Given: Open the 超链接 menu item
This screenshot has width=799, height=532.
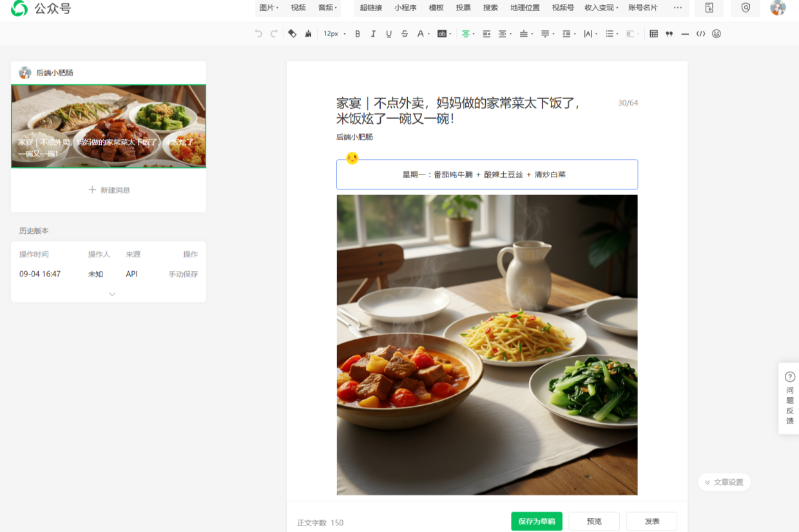Looking at the screenshot, I should (x=371, y=8).
